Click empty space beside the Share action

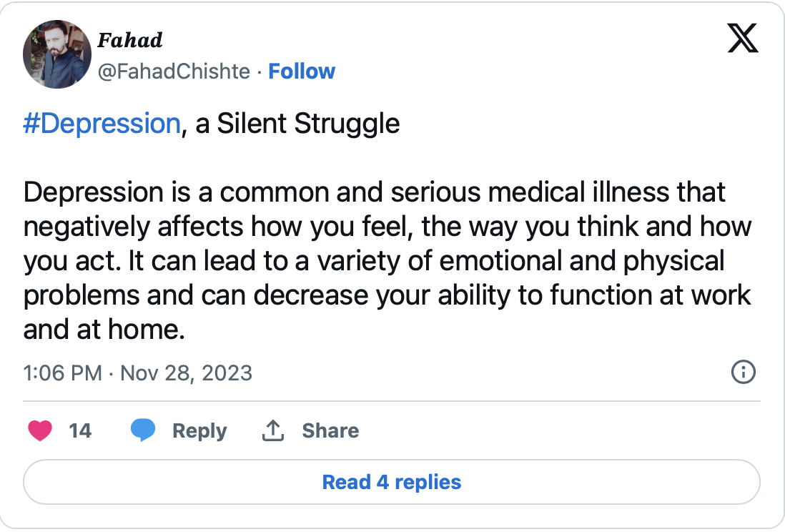click(551, 430)
